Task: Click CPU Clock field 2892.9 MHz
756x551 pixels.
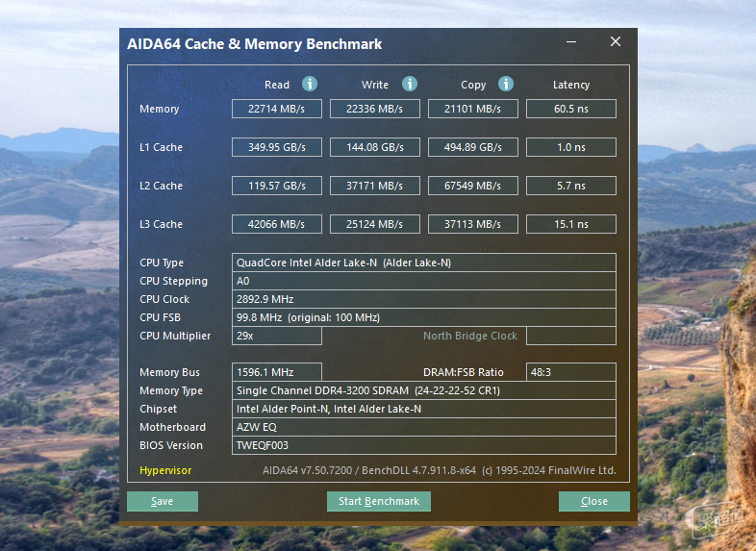Action: coord(424,299)
